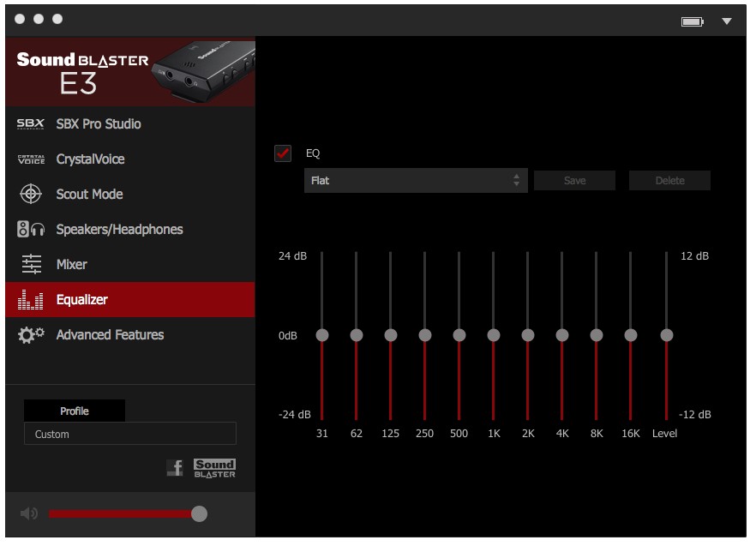Disable the EQ checkbox
Image resolution: width=756 pixels, height=546 pixels.
[x=283, y=153]
